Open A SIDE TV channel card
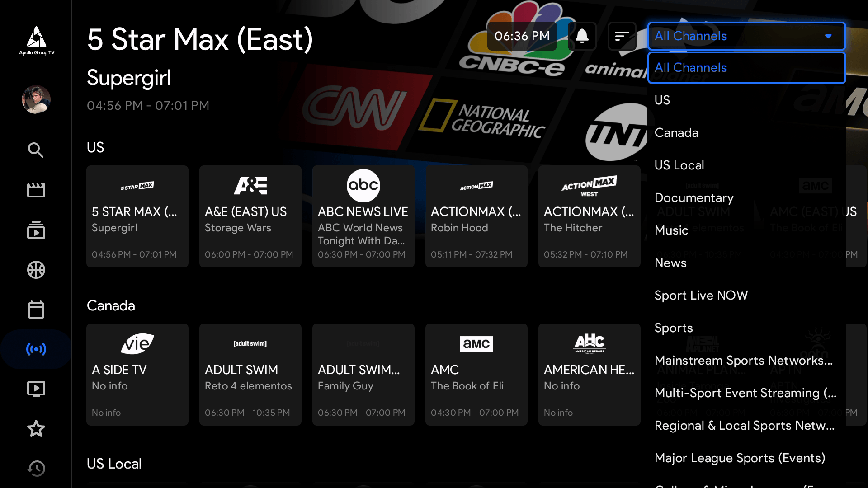The width and height of the screenshot is (868, 488). [x=137, y=375]
